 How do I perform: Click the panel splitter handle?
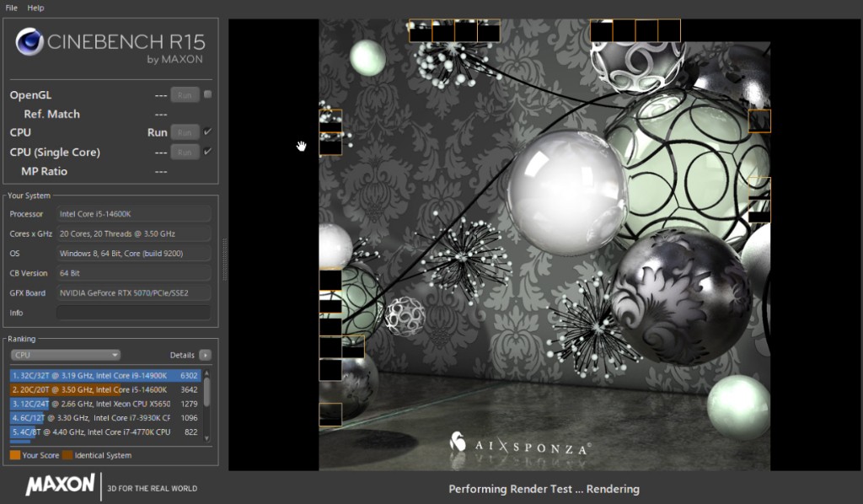tap(224, 260)
